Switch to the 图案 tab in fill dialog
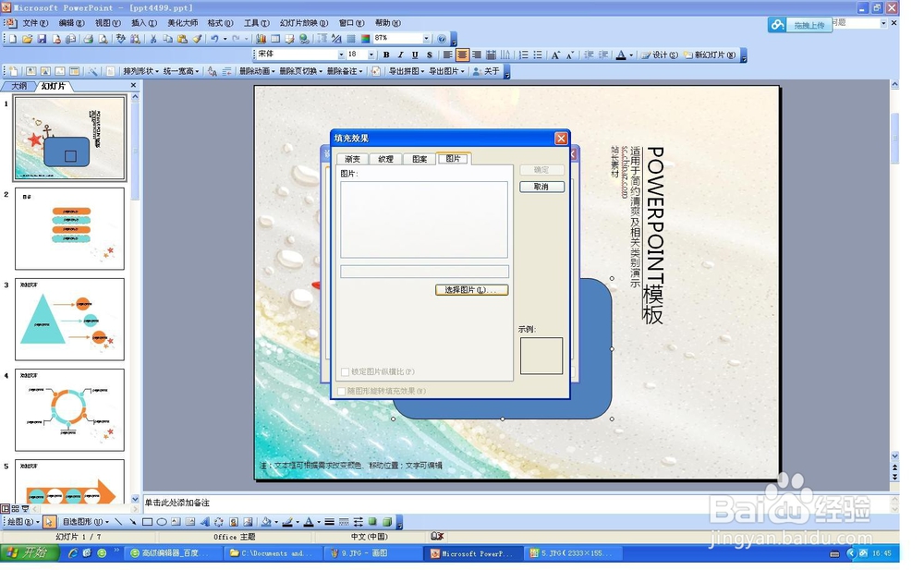The width and height of the screenshot is (924, 570). tap(419, 159)
